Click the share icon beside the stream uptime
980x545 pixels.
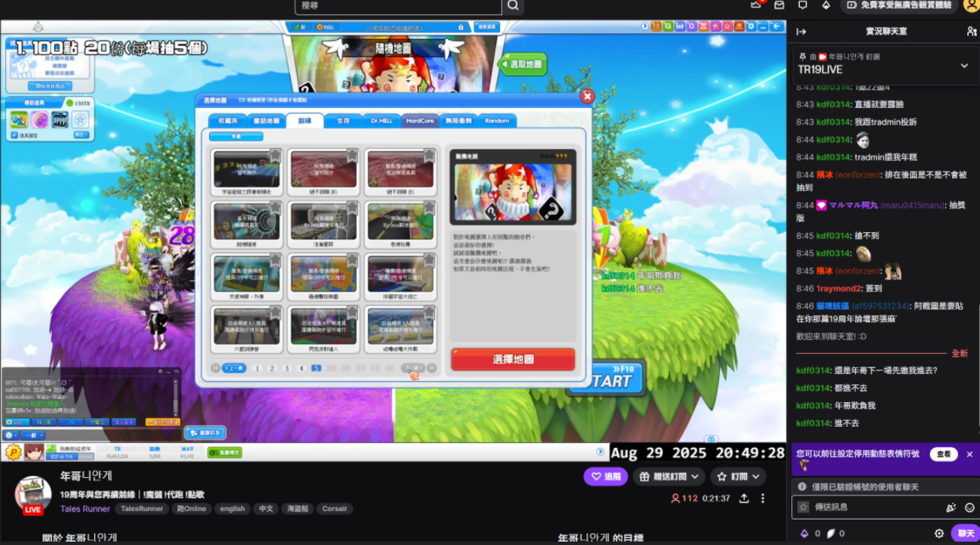point(744,498)
